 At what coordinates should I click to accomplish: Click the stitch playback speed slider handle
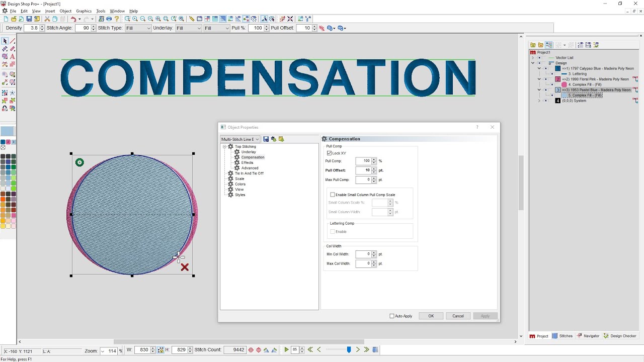349,350
